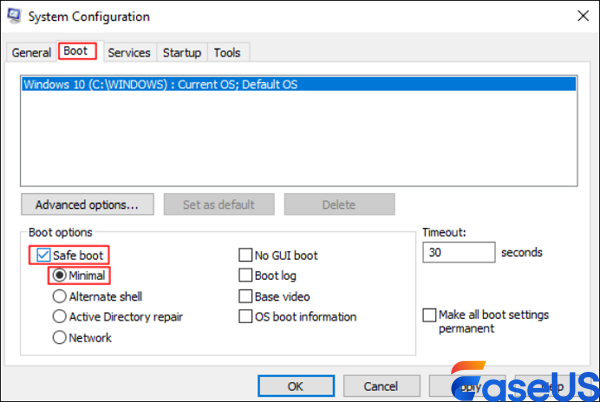Select Active Directory repair option
The image size is (600, 402).
pos(59,317)
